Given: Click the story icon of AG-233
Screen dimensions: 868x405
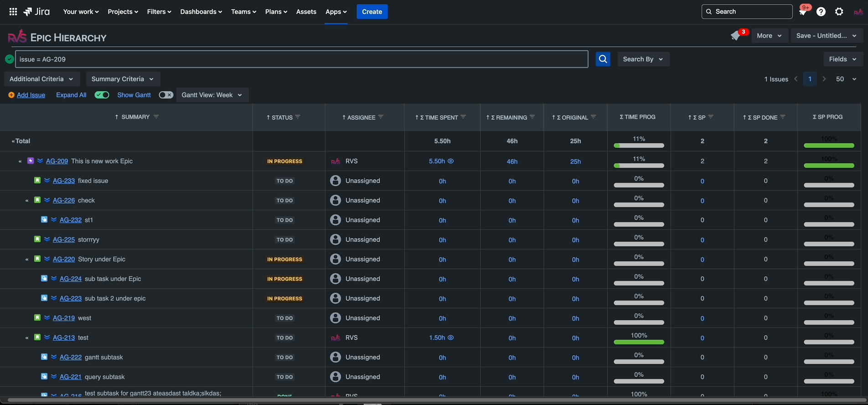Looking at the screenshot, I should click(37, 180).
